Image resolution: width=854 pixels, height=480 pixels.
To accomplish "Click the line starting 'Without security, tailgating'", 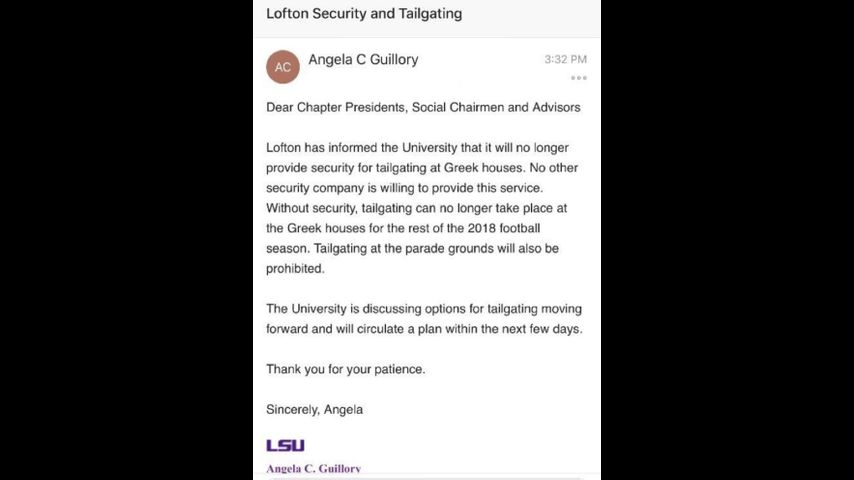I will point(416,208).
